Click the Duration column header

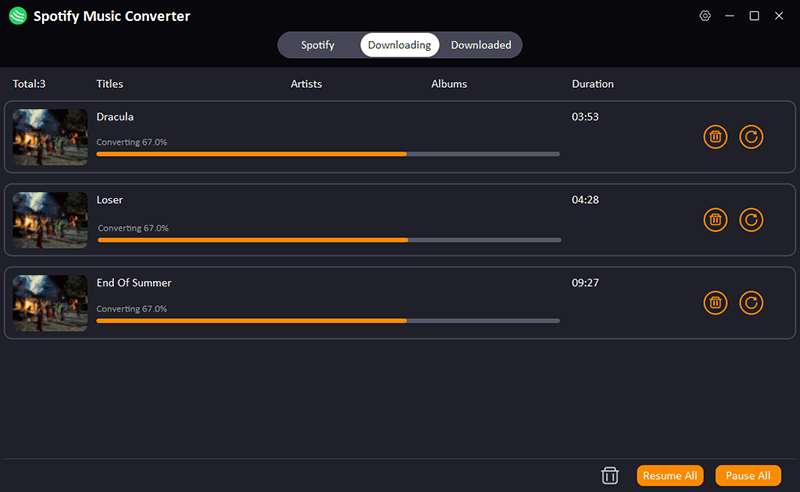point(592,84)
